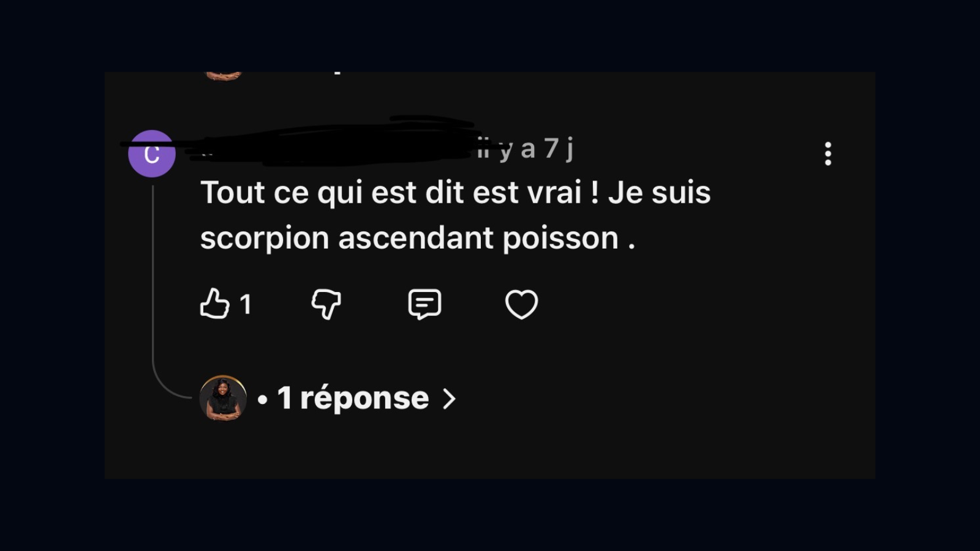Click the bullet dot before "1 réponse"
Image resolution: width=980 pixels, height=551 pixels.
tap(263, 400)
